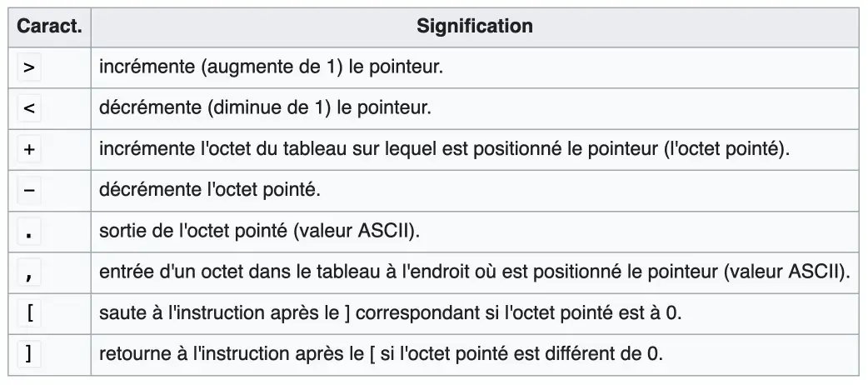868x385 pixels.
Task: Select the [ character code box
Action: [x=29, y=313]
